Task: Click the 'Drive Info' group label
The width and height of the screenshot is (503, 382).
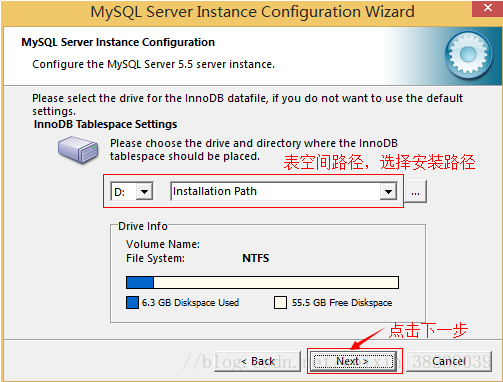Action: [143, 226]
